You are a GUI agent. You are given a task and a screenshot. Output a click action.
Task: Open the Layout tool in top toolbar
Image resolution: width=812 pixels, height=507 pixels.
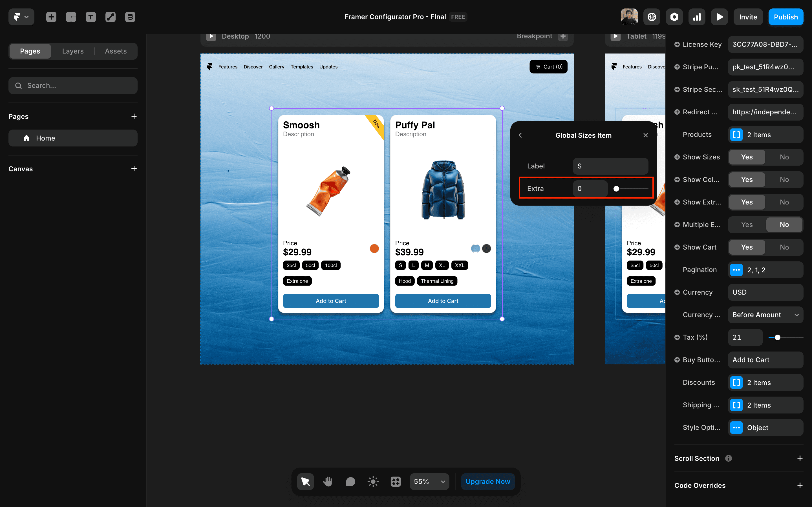(71, 17)
